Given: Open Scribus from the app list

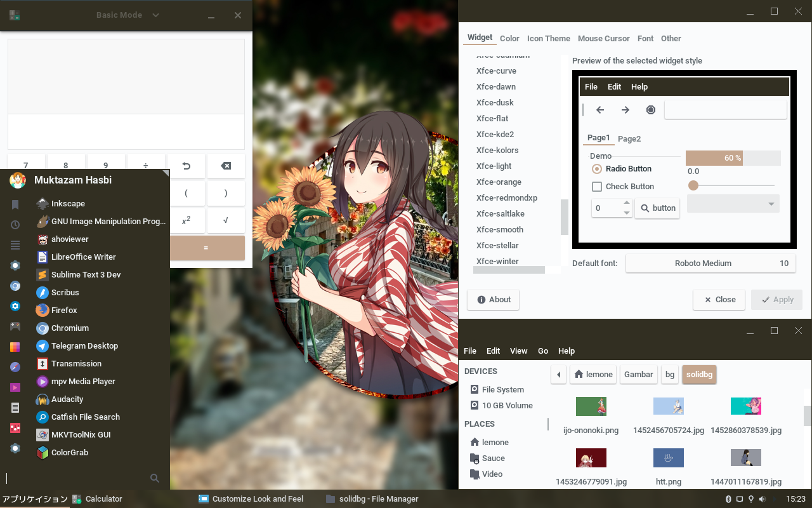Looking at the screenshot, I should (x=101, y=293).
